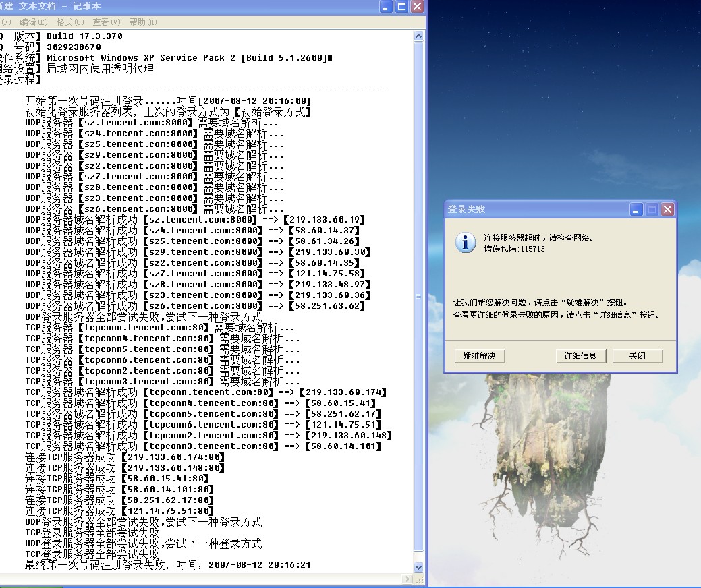Click the blue information icon in dialog
The width and height of the screenshot is (701, 588).
coord(466,243)
